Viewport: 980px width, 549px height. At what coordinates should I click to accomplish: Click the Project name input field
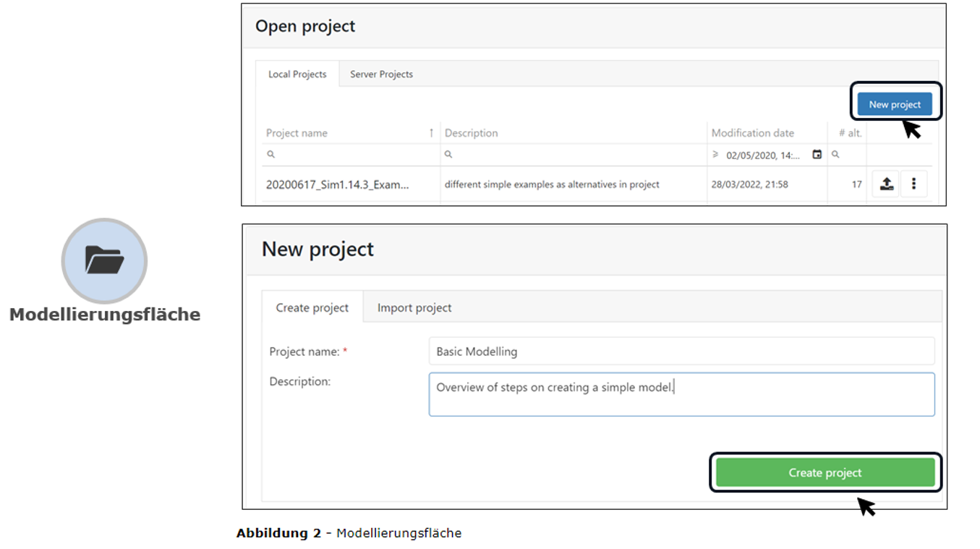[x=681, y=352]
